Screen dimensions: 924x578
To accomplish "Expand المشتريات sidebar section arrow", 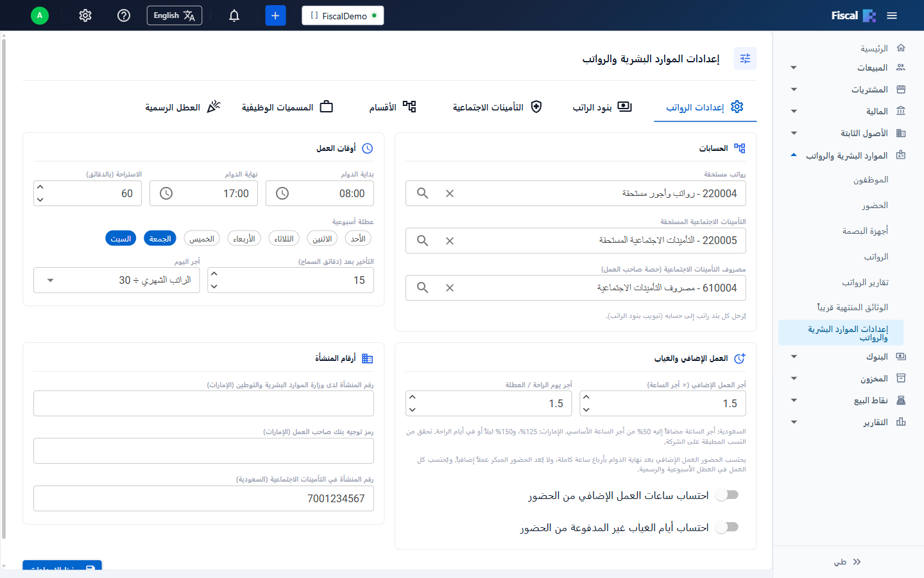I will coord(794,89).
